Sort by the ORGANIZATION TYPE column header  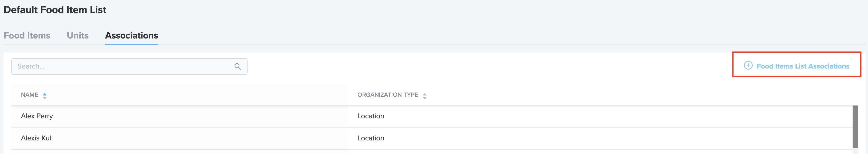pos(388,95)
